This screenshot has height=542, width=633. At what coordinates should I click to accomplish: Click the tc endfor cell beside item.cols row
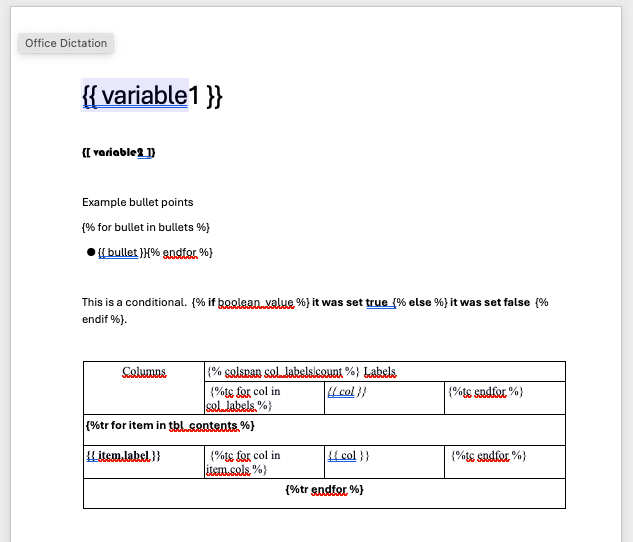pos(488,456)
